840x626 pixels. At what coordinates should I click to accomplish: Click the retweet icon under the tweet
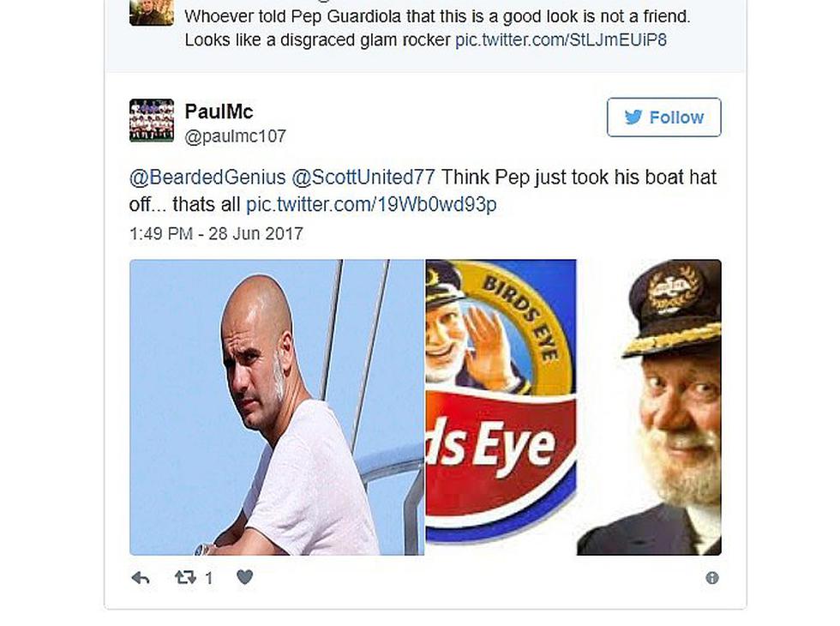185,577
